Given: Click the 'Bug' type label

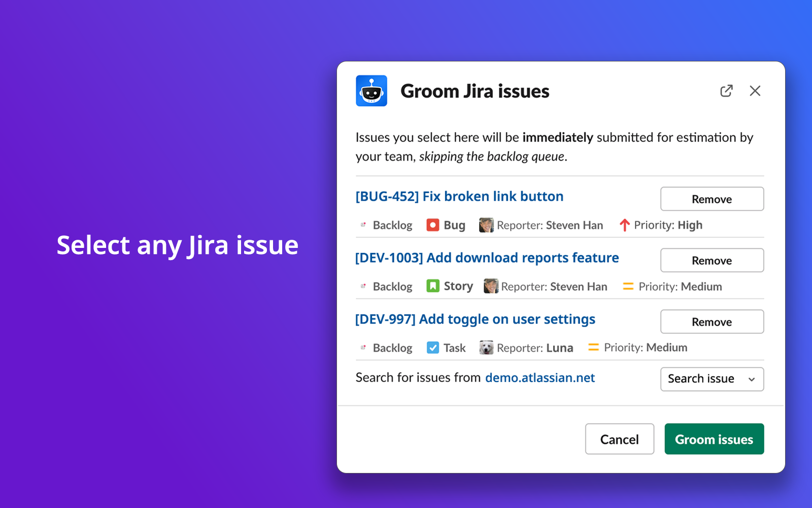Looking at the screenshot, I should pos(454,225).
